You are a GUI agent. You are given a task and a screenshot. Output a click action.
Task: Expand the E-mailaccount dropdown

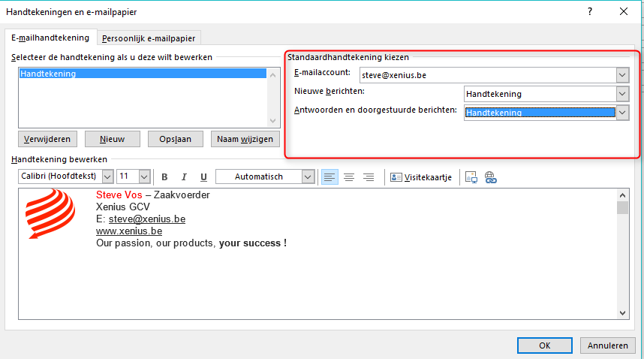(x=621, y=75)
